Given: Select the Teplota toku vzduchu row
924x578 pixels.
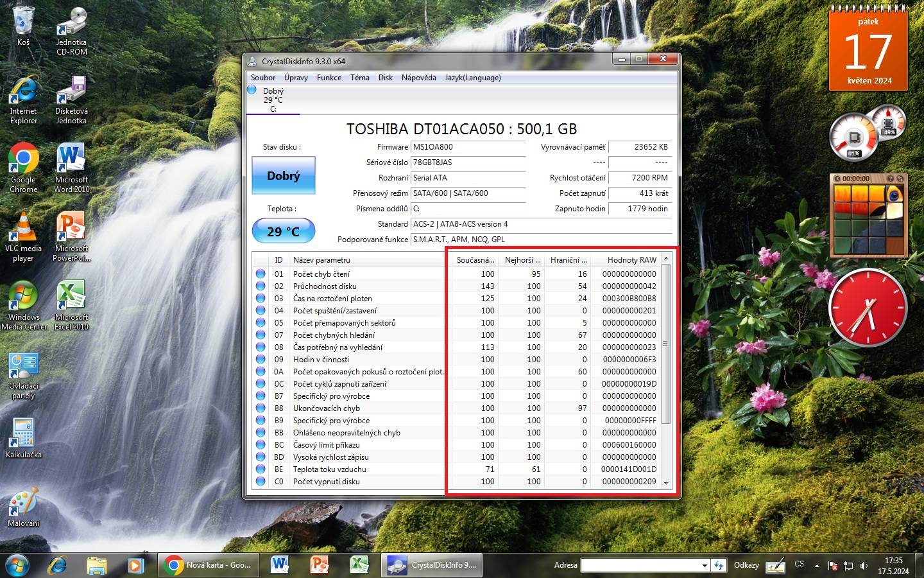Looking at the screenshot, I should [456, 469].
